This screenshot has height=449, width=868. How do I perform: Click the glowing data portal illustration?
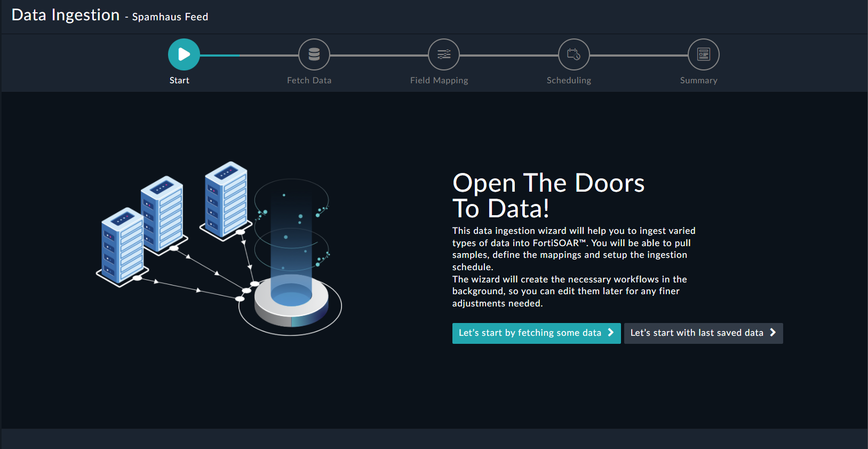tap(291, 267)
